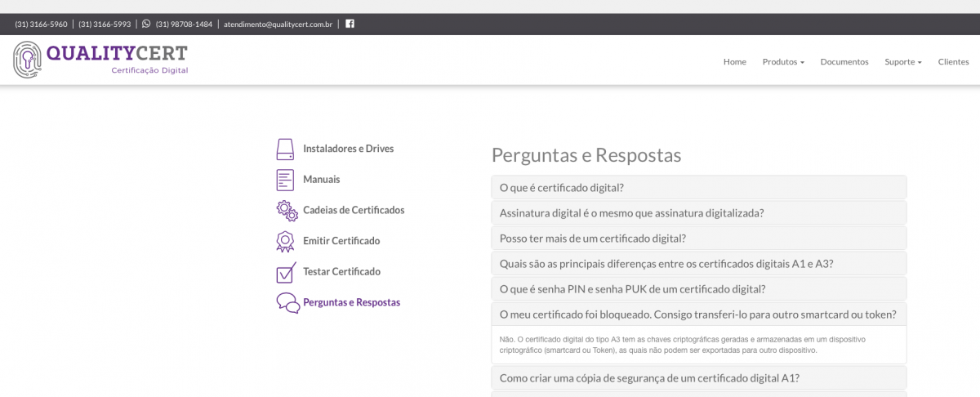Click the Perguntas e Respostas speech-bubble icon
Image resolution: width=980 pixels, height=397 pixels.
point(287,302)
